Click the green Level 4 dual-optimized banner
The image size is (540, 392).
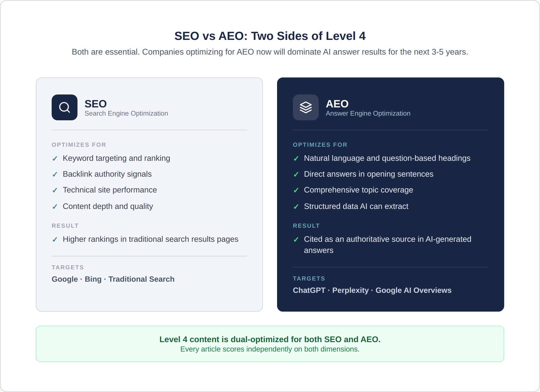(270, 344)
